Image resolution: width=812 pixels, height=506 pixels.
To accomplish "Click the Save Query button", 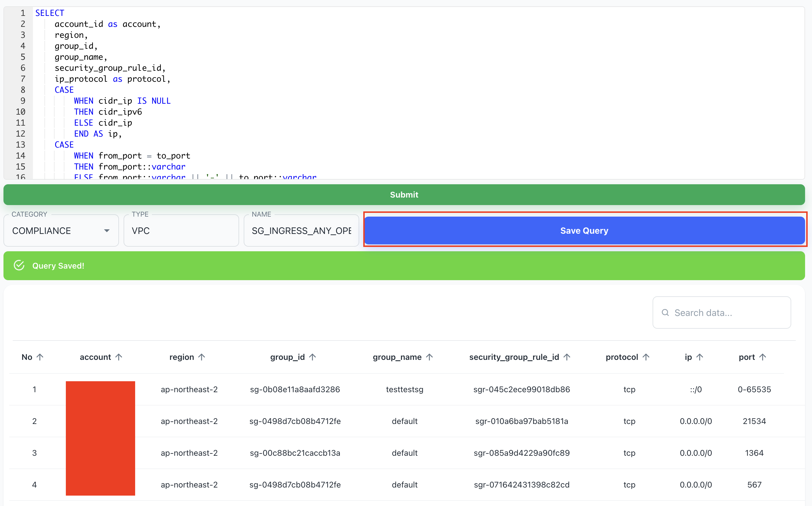I will 584,230.
